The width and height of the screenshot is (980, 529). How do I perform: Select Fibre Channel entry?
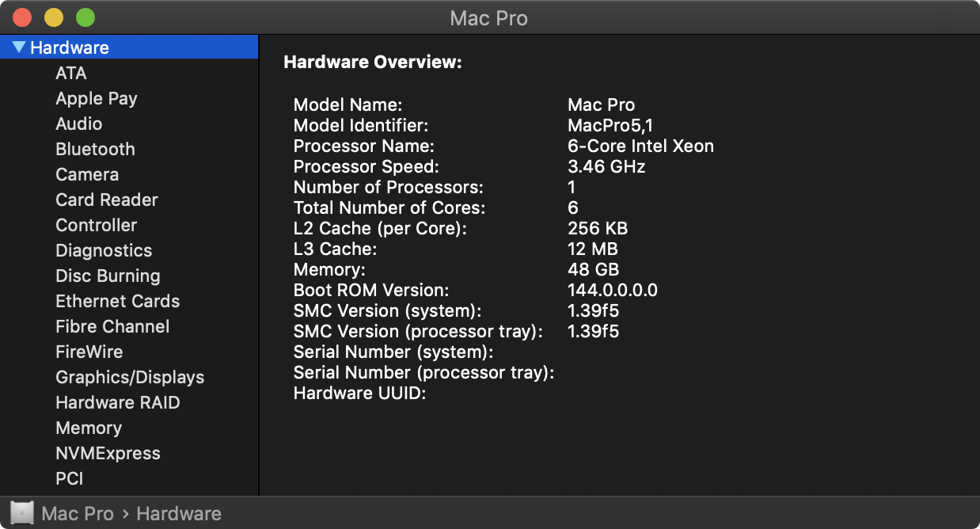click(x=112, y=326)
